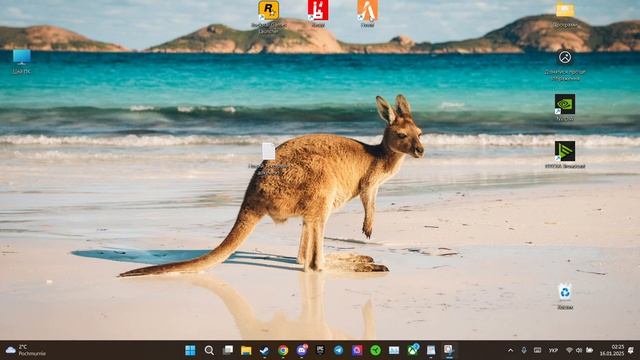Launch the NVIDIA app shortcut
The height and width of the screenshot is (360, 640).
565,107
